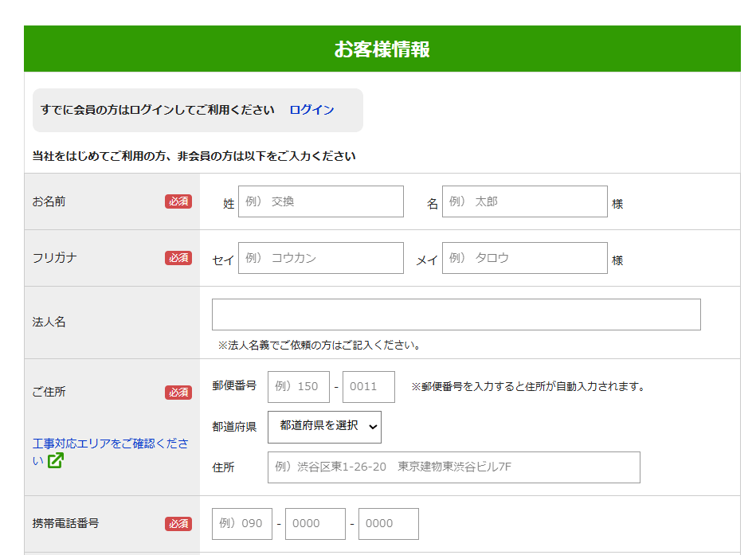Focus the セイ furigana input field
The width and height of the screenshot is (756, 555).
pyautogui.click(x=320, y=258)
